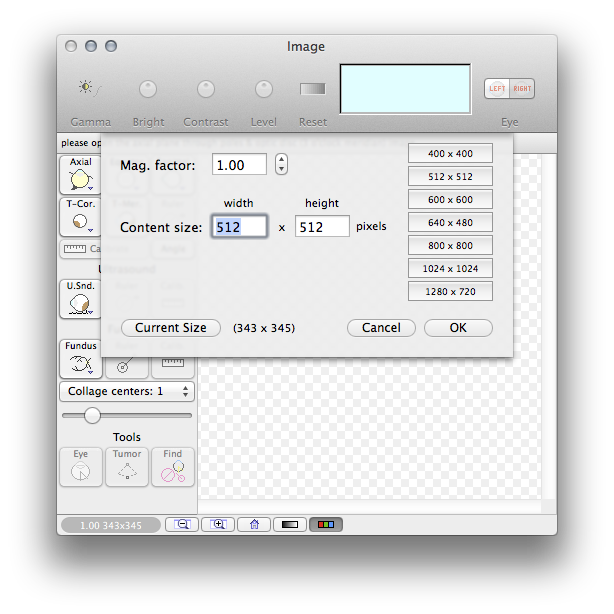
Task: Click the collage slider knob
Action: coord(92,415)
